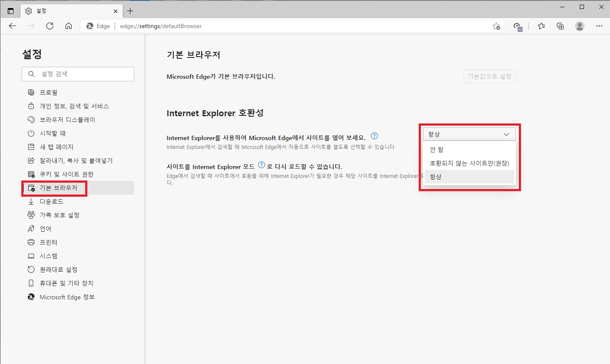This screenshot has width=610, height=364.
Task: Open the 언어 settings section
Action: (78, 229)
